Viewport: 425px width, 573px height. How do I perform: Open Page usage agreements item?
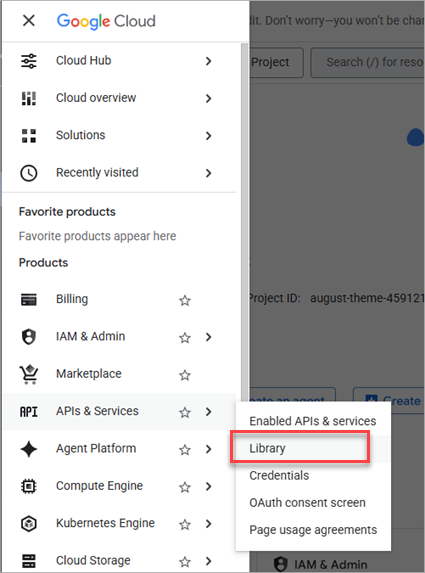tap(313, 530)
